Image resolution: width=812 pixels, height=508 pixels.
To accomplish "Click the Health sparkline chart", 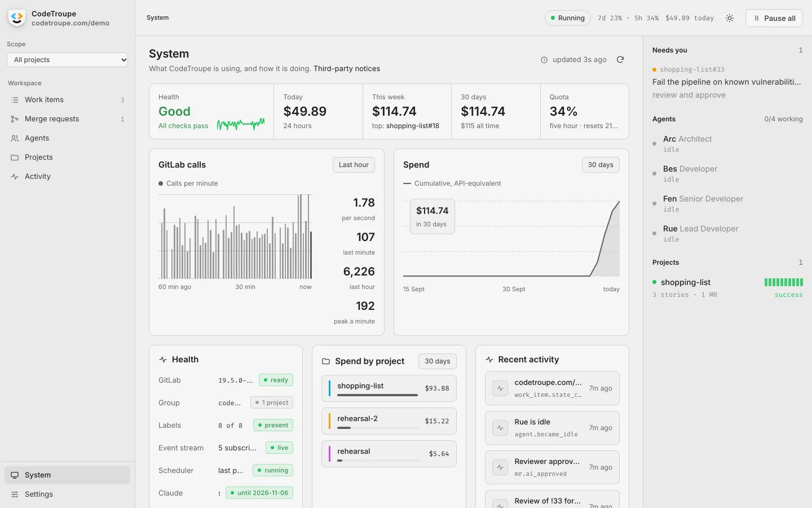I will 241,124.
